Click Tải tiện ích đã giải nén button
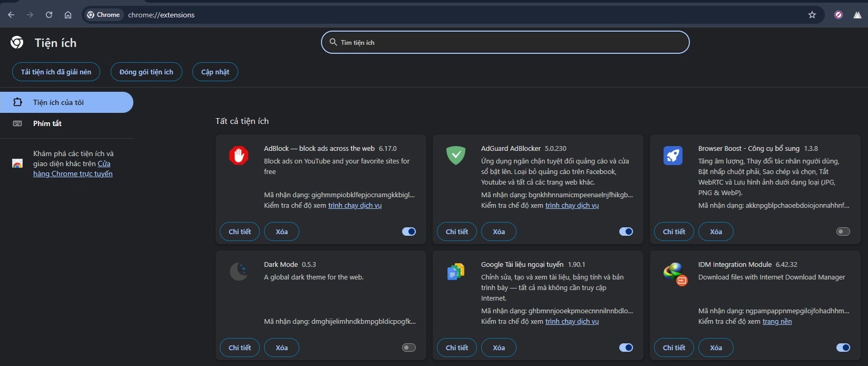Screen dimensions: 868x366 [x=56, y=72]
